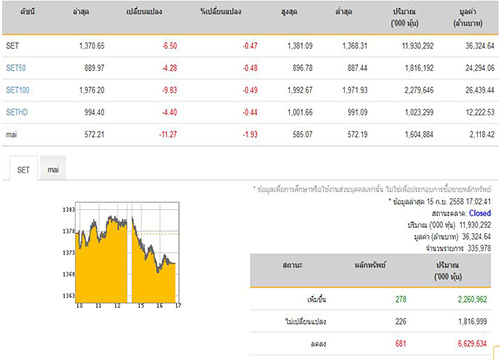Click the Closed market status text
The height and width of the screenshot is (360, 500).
click(x=480, y=213)
